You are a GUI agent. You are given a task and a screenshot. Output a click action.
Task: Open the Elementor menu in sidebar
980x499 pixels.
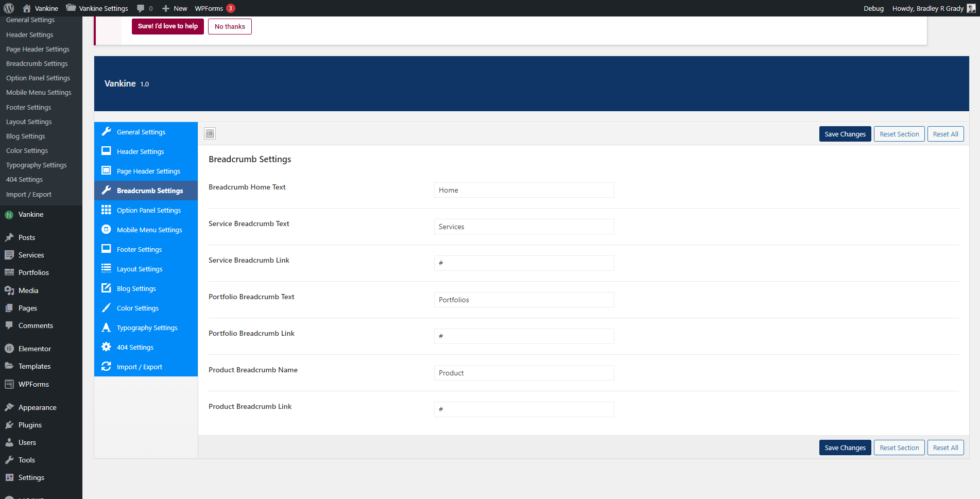pyautogui.click(x=35, y=349)
